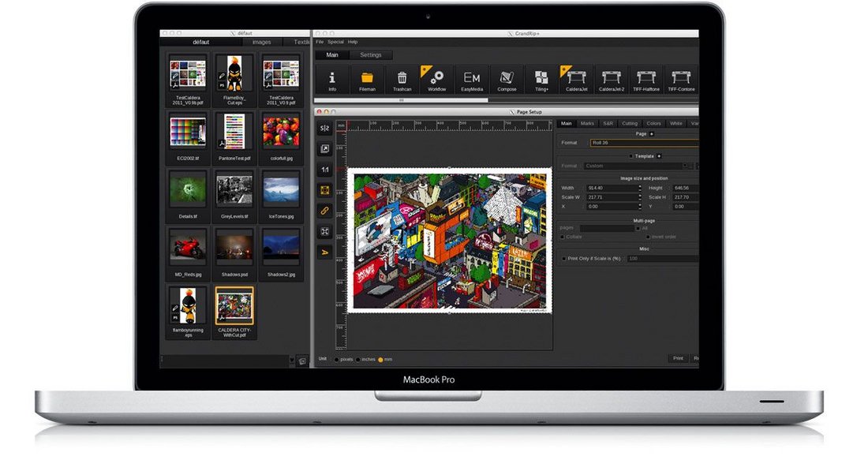Select the TIFF-Halftone printer icon
868x456 pixels.
(646, 80)
